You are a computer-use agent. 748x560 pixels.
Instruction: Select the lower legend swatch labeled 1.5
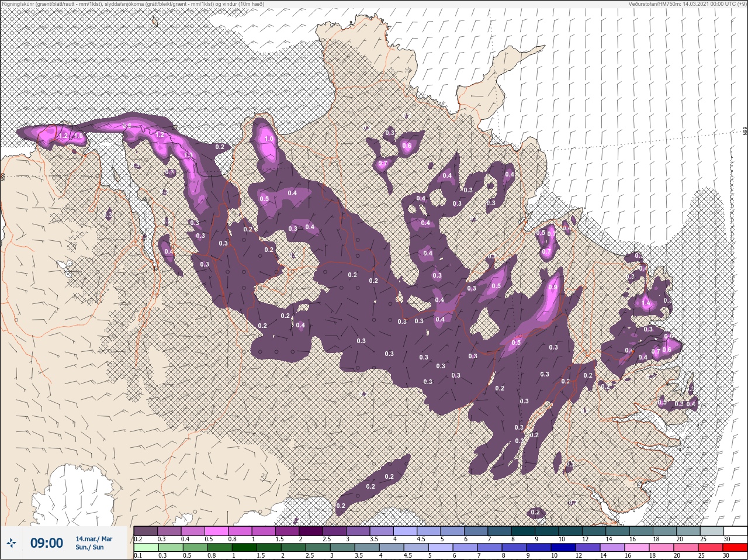(269, 547)
